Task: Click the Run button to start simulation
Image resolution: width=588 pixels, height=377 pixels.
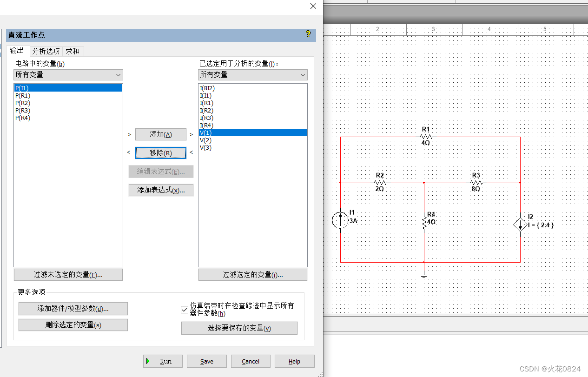Action: [x=163, y=361]
